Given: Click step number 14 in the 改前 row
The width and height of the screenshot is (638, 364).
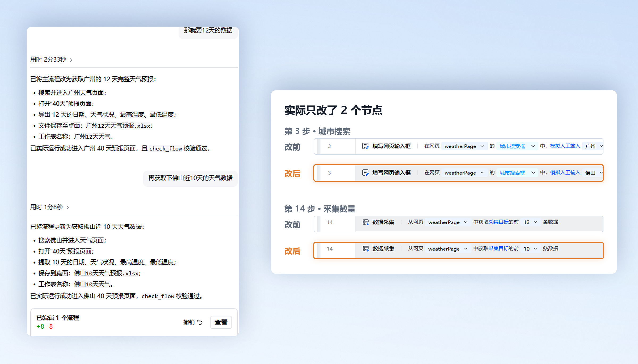Looking at the screenshot, I should 330,222.
